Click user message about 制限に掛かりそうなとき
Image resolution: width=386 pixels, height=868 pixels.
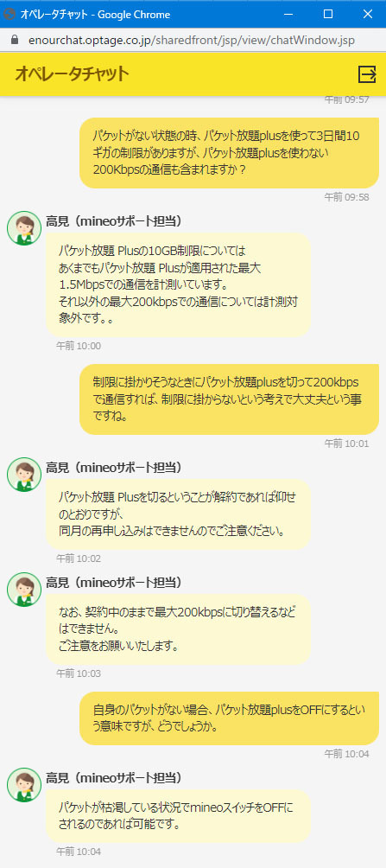[x=229, y=399]
